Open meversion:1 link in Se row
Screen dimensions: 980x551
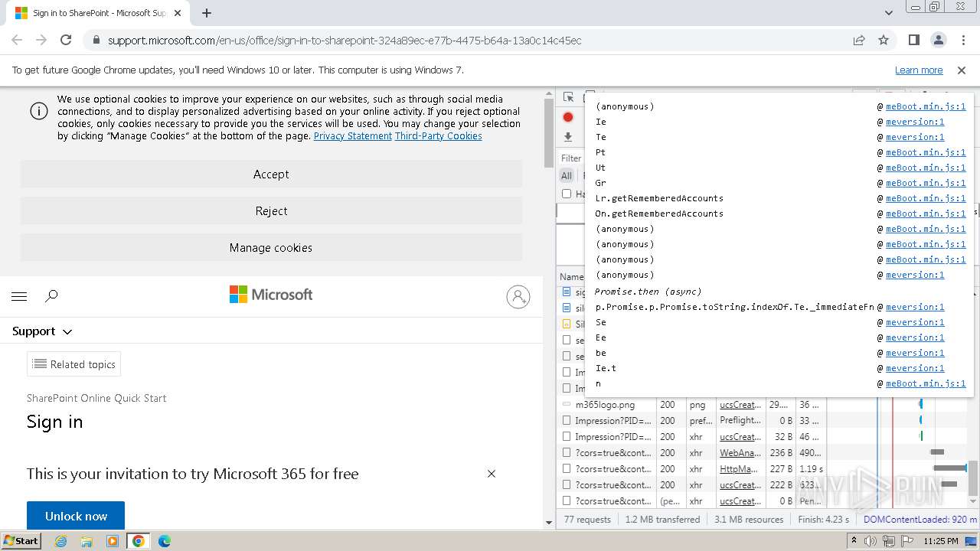coord(915,322)
